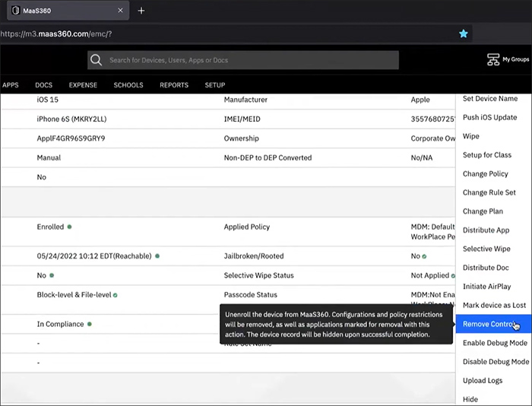Click the MaaS360 tab favicon
Image resolution: width=532 pixels, height=406 pixels.
pos(15,11)
